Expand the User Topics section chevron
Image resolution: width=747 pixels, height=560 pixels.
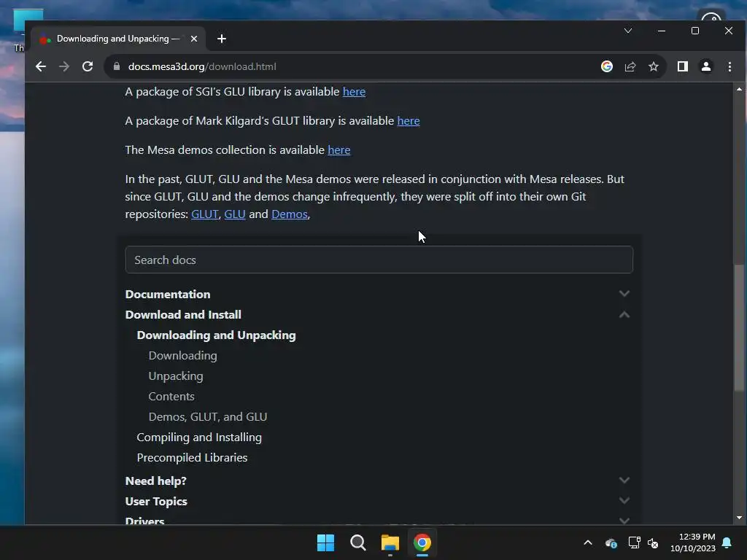[x=624, y=500]
